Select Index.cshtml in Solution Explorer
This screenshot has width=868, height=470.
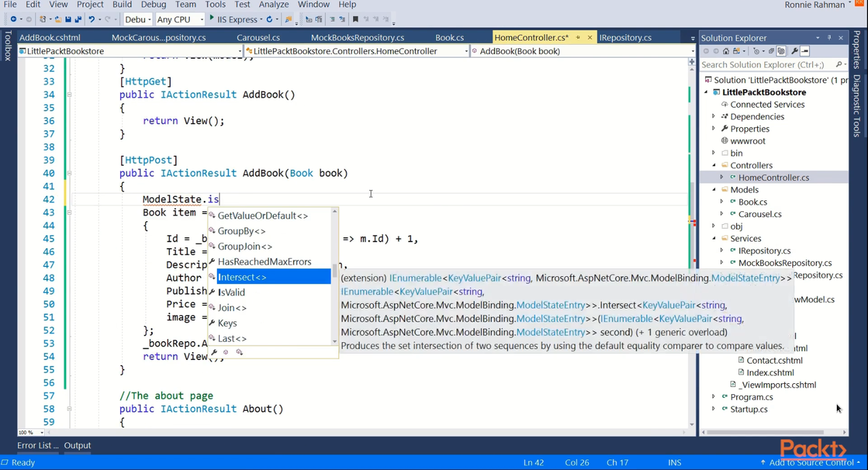(x=770, y=372)
